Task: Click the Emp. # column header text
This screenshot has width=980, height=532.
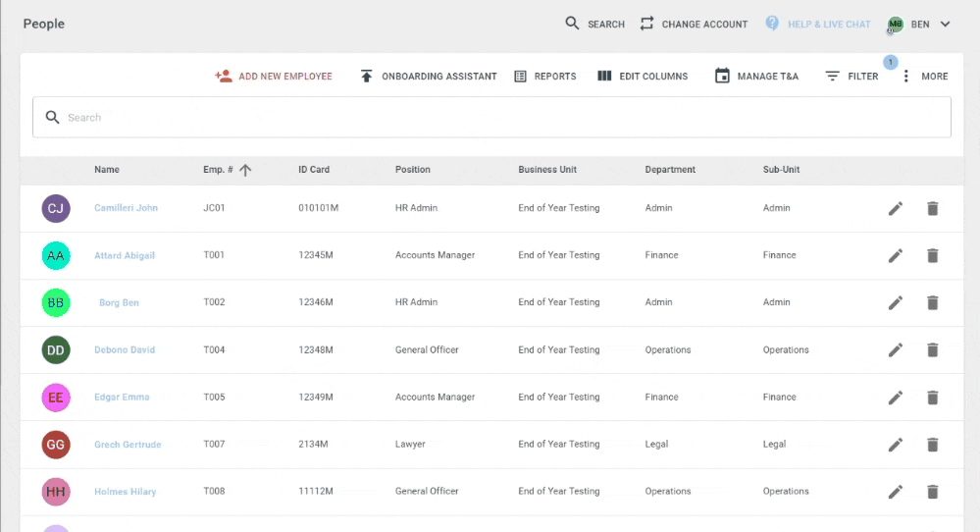Action: tap(218, 170)
